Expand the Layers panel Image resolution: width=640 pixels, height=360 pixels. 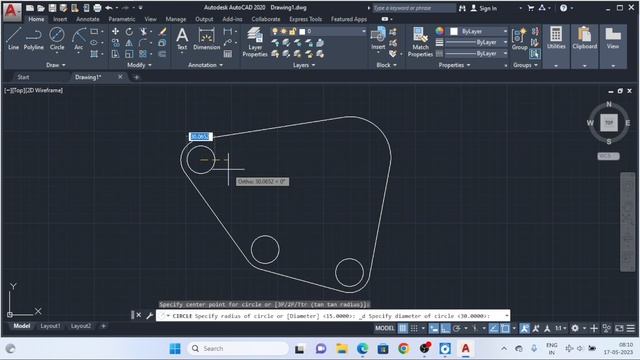pyautogui.click(x=304, y=65)
